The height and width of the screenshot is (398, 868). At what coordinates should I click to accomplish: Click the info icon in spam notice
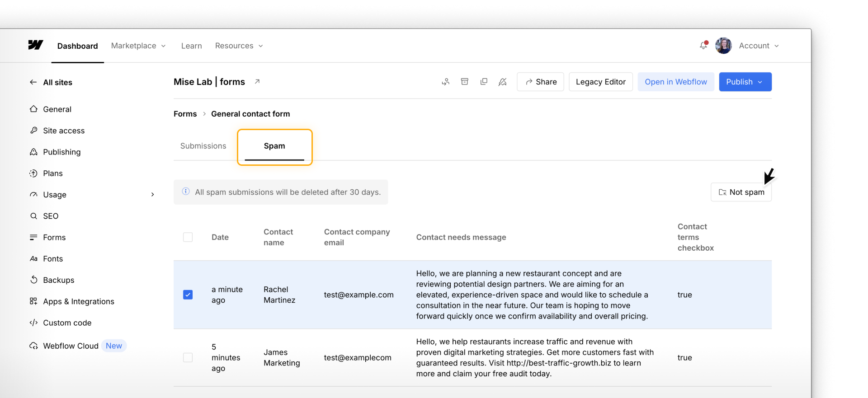(x=185, y=192)
